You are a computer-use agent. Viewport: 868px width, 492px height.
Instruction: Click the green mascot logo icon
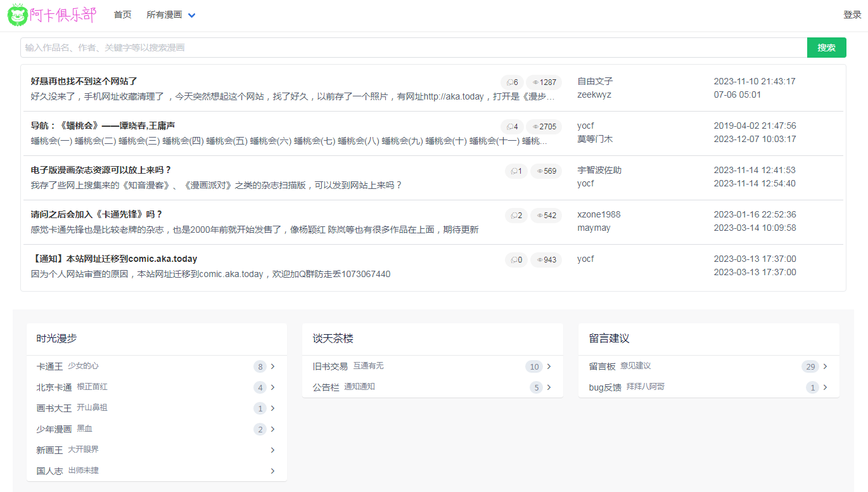(x=16, y=15)
